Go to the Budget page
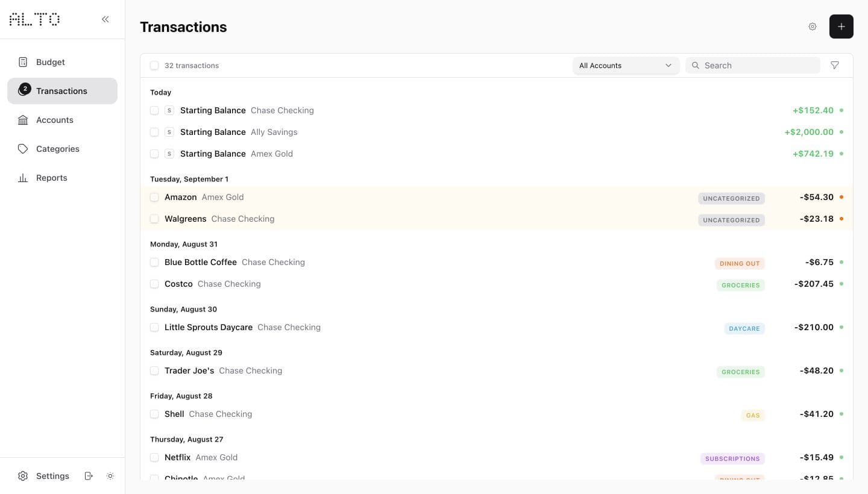This screenshot has height=494, width=868. (x=62, y=62)
